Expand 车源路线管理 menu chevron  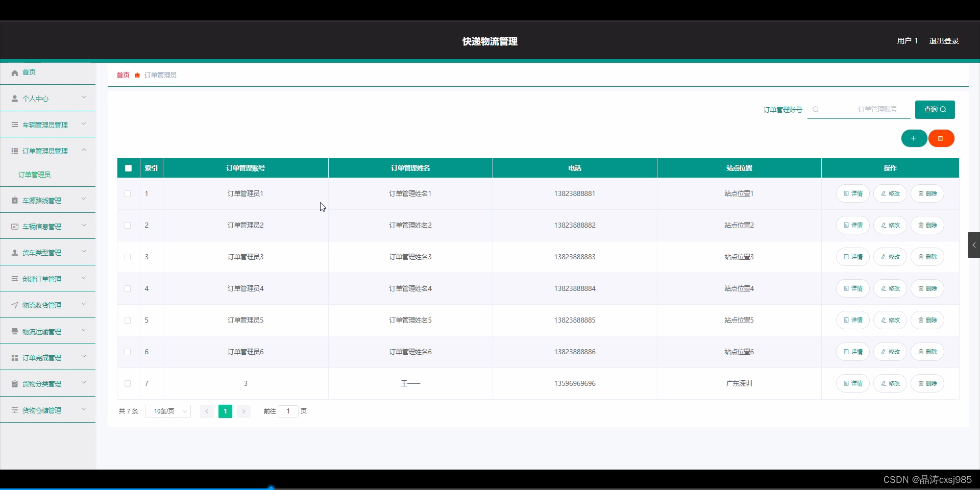(84, 199)
